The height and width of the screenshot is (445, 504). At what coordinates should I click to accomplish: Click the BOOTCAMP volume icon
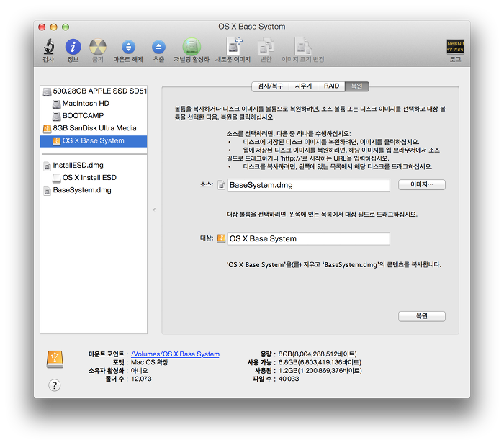pyautogui.click(x=57, y=116)
